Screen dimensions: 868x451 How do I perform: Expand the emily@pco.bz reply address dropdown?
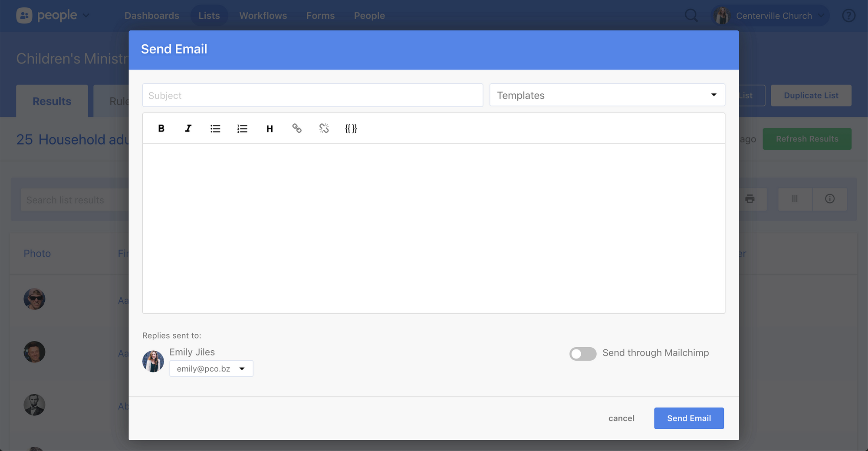(211, 369)
